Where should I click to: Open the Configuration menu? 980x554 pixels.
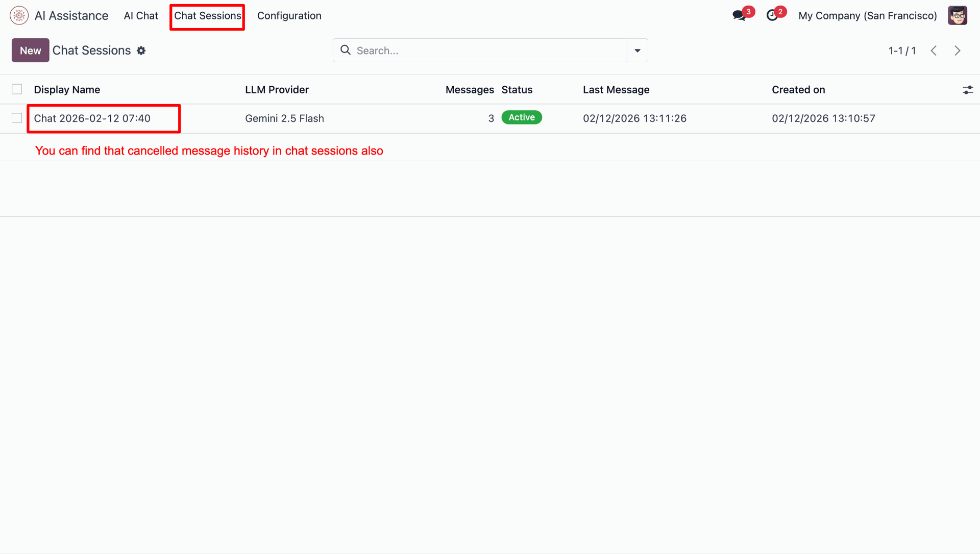click(x=289, y=16)
